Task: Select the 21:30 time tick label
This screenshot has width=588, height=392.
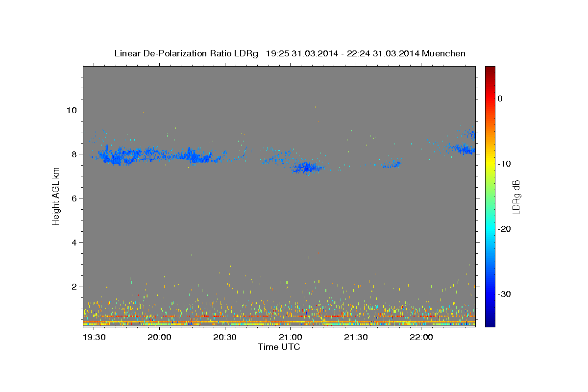Action: (356, 338)
